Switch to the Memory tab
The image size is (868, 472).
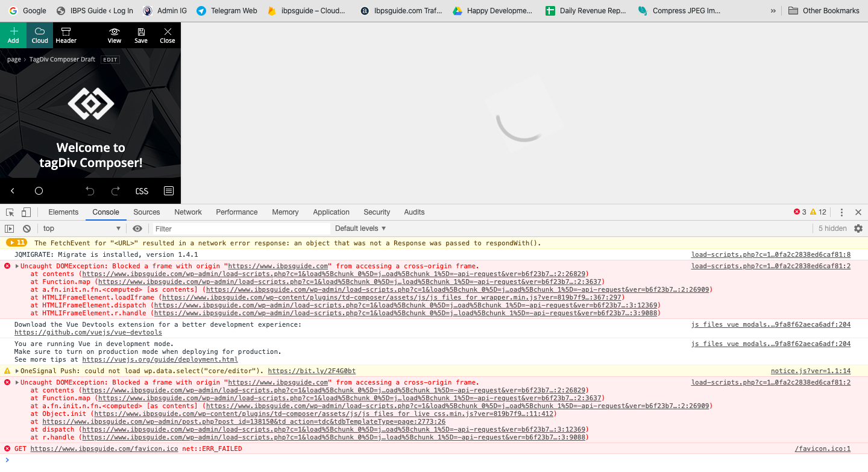point(285,212)
